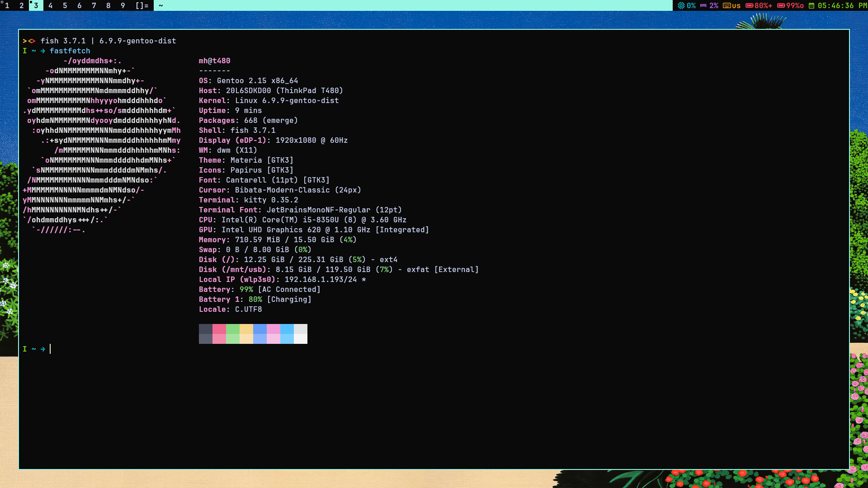The image size is (868, 488).
Task: Switch to dwm workspace tag 1
Action: tap(7, 5)
